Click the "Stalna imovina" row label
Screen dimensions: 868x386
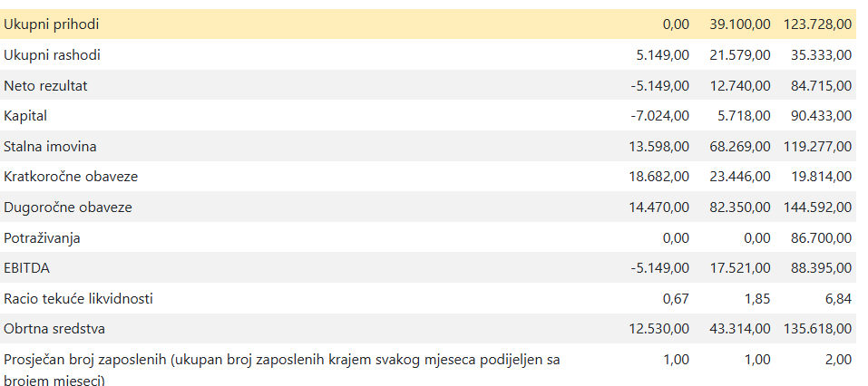click(50, 146)
